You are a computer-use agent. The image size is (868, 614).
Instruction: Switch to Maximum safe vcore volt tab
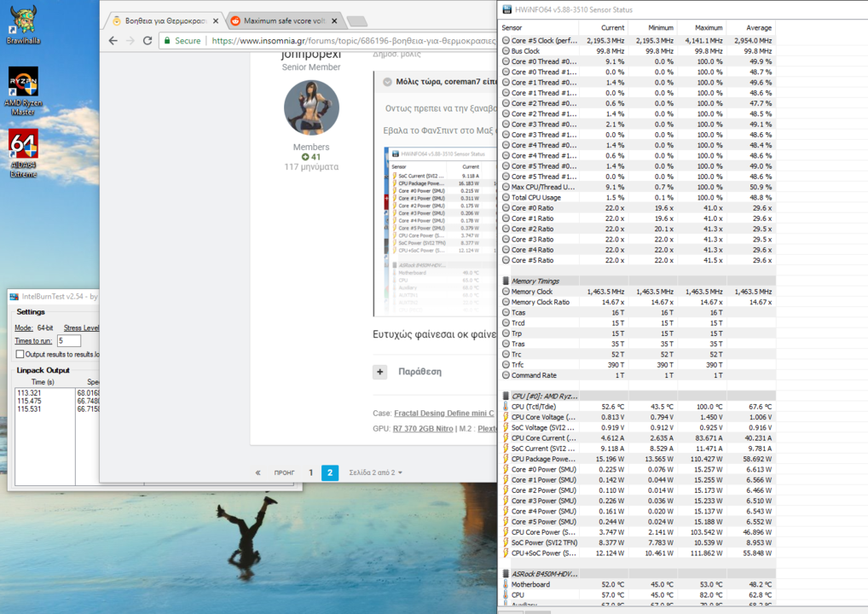[x=284, y=21]
